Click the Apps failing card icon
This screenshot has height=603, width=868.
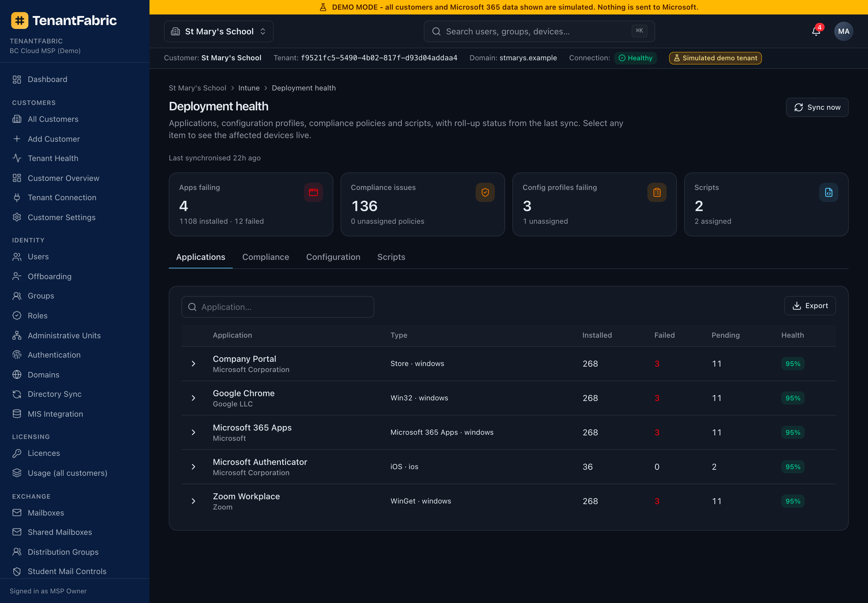tap(313, 192)
